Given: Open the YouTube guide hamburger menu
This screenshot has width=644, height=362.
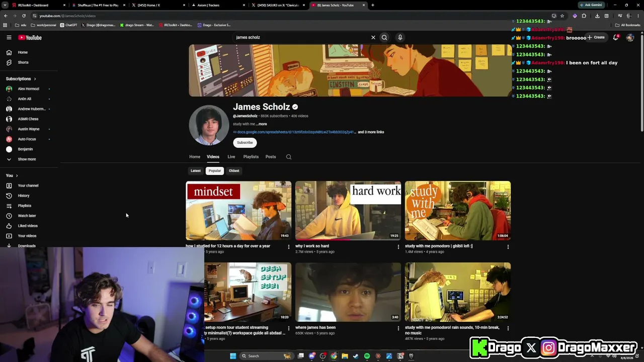Looking at the screenshot, I should click(9, 38).
